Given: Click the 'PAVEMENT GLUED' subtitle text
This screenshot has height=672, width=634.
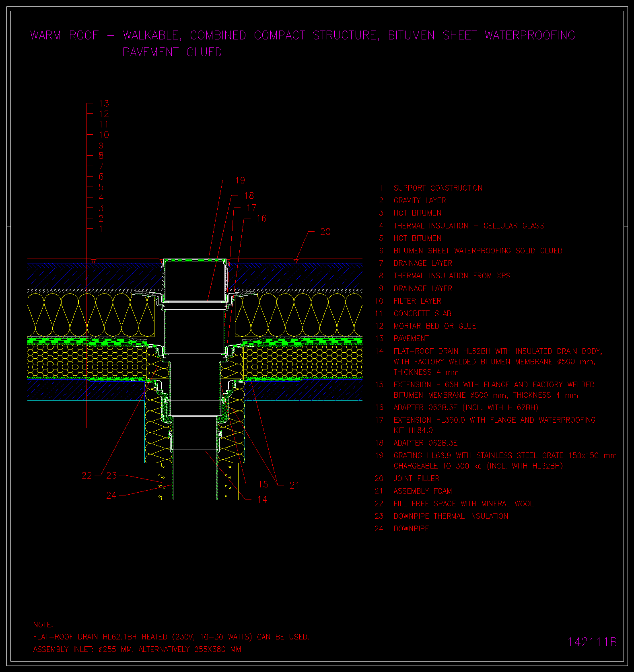Looking at the screenshot, I should click(172, 52).
